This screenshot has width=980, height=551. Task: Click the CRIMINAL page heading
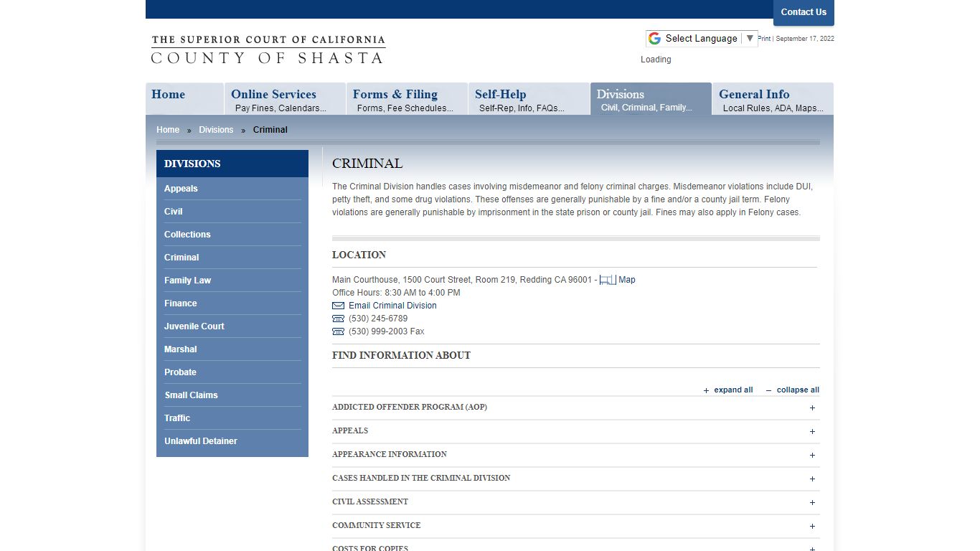coord(367,164)
